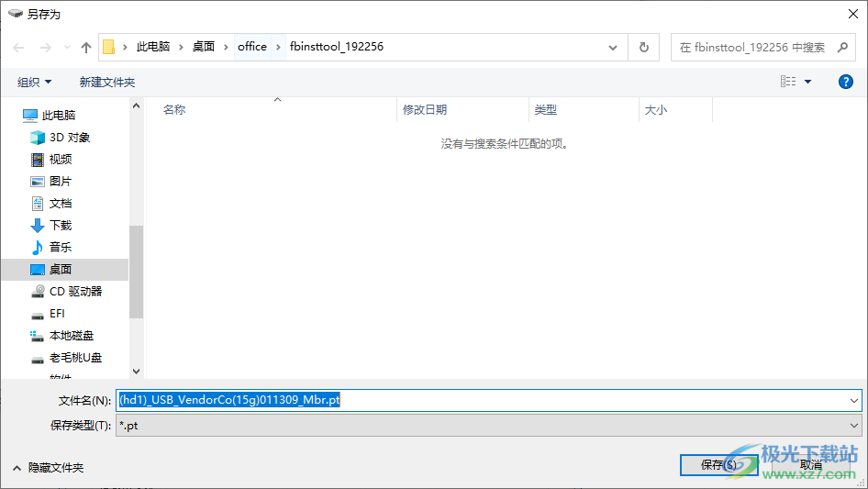Open 视频 folder in sidebar
Screen dimensions: 868x489
click(x=61, y=160)
